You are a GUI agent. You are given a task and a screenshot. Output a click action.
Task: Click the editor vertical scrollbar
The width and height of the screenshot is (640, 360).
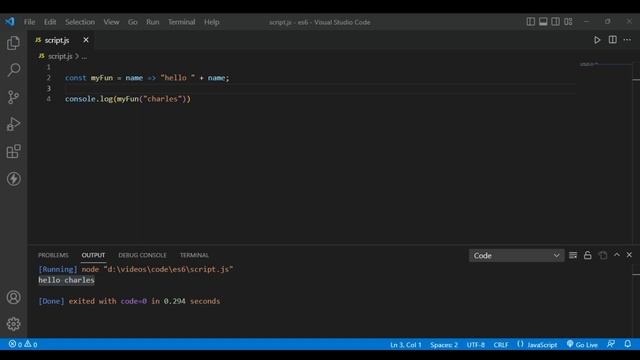tap(636, 153)
